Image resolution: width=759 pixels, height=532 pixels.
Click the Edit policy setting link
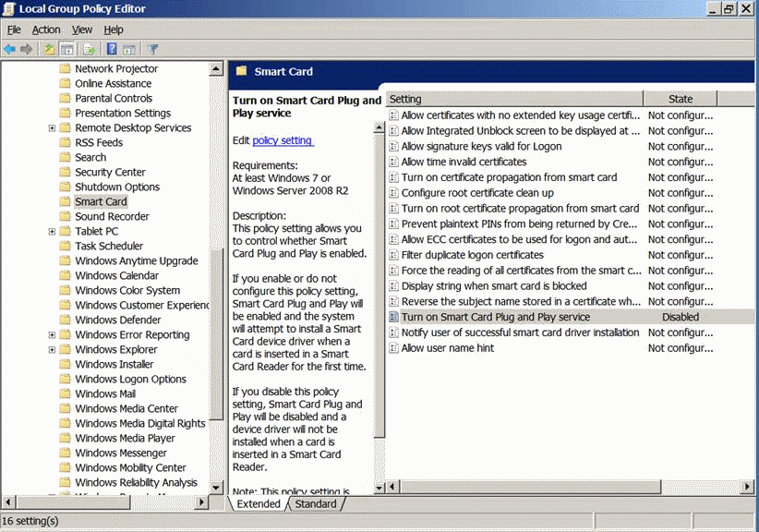tap(283, 140)
